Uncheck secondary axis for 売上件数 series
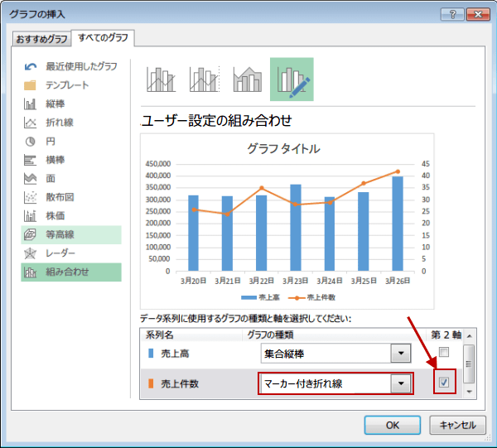This screenshot has height=448, width=497. [x=444, y=383]
